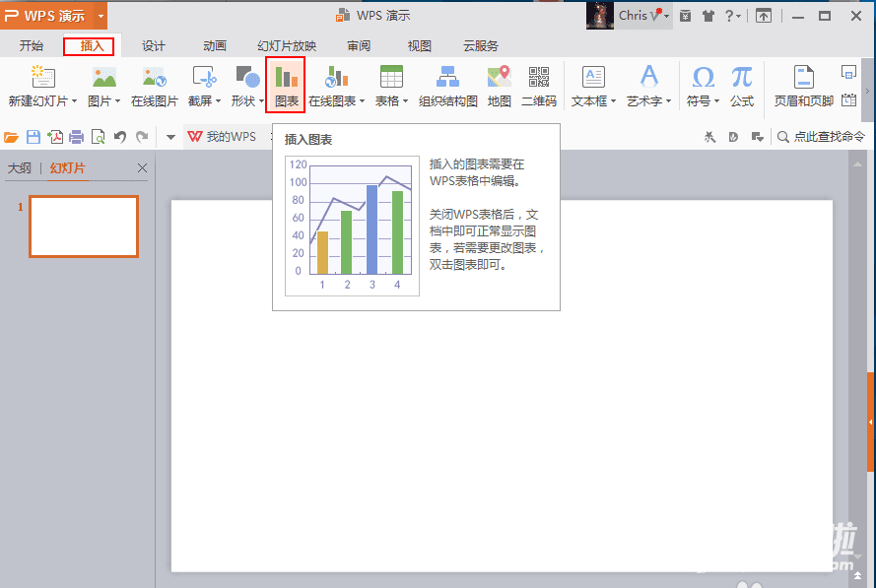Click the 公式 formula icon
Screen dimensions: 876x588
(741, 85)
